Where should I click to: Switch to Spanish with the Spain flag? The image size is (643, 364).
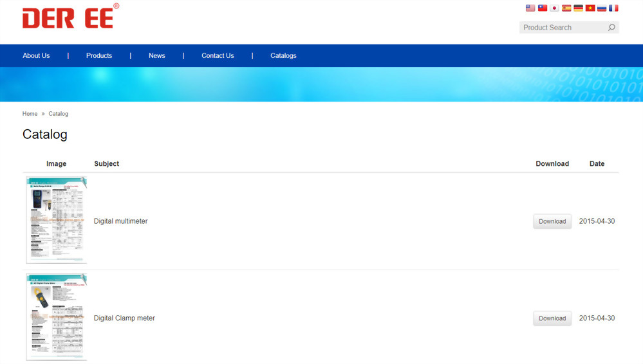pyautogui.click(x=566, y=8)
